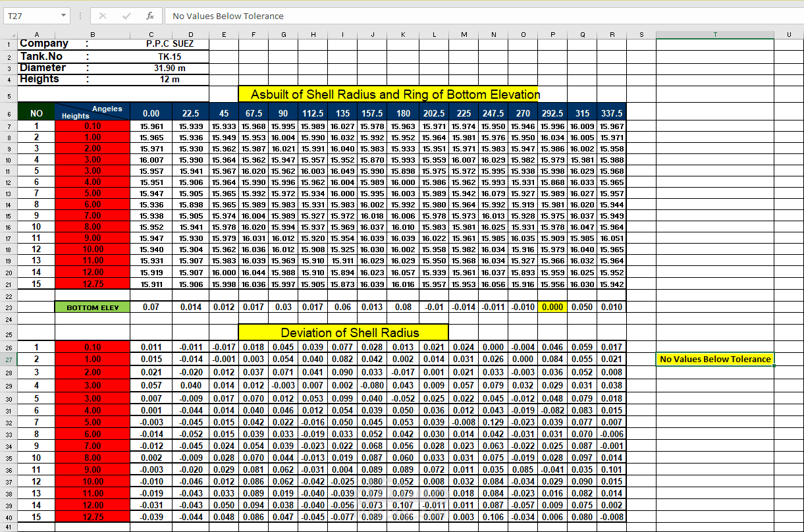Image resolution: width=804 pixels, height=532 pixels.
Task: Click the '337.5' angle header cell
Action: [x=612, y=113]
